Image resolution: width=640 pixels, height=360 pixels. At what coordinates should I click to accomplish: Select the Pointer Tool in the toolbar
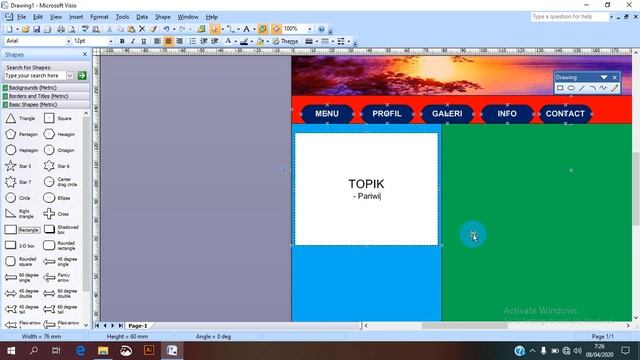click(x=214, y=29)
